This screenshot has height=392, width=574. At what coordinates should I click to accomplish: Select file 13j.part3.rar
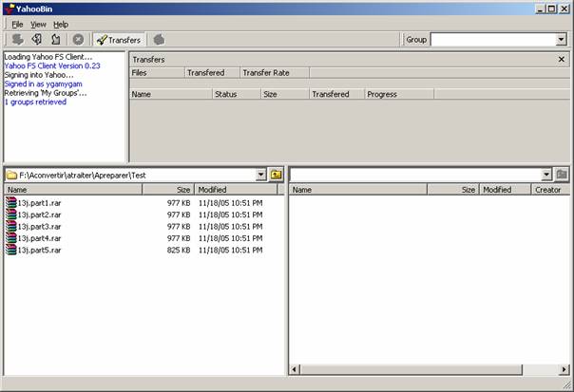tap(39, 227)
